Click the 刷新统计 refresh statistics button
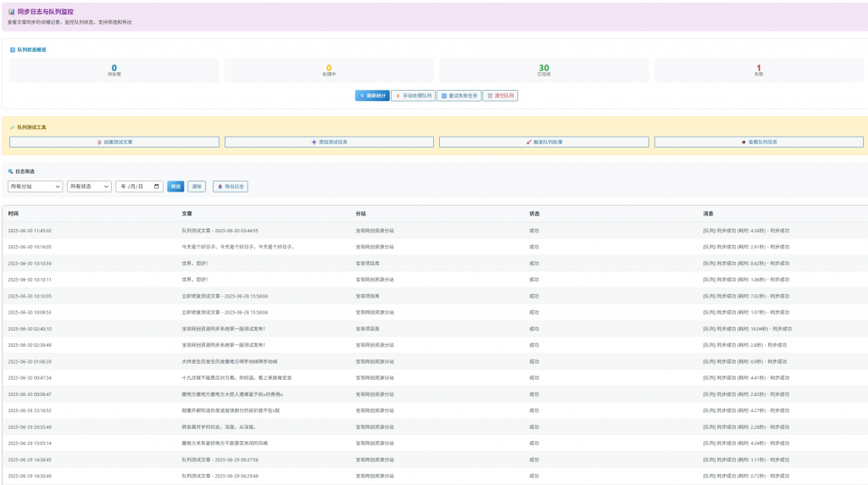Image resolution: width=868 pixels, height=485 pixels. pyautogui.click(x=372, y=96)
